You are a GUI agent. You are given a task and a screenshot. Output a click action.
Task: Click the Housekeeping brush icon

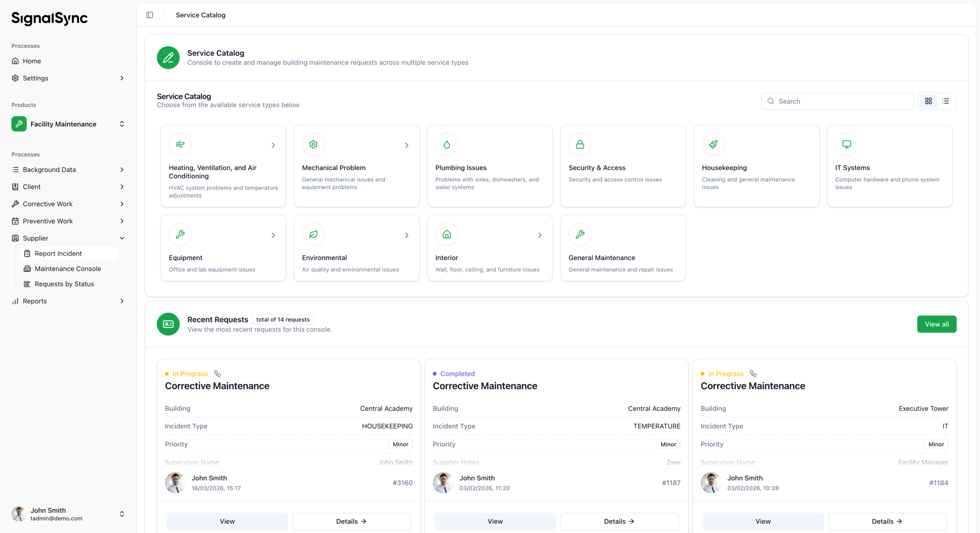pyautogui.click(x=713, y=144)
